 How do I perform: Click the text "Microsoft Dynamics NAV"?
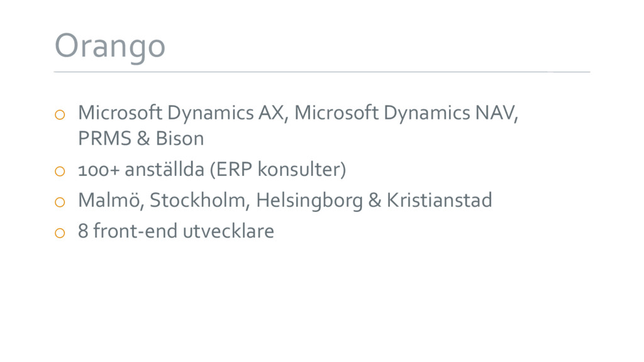405,113
